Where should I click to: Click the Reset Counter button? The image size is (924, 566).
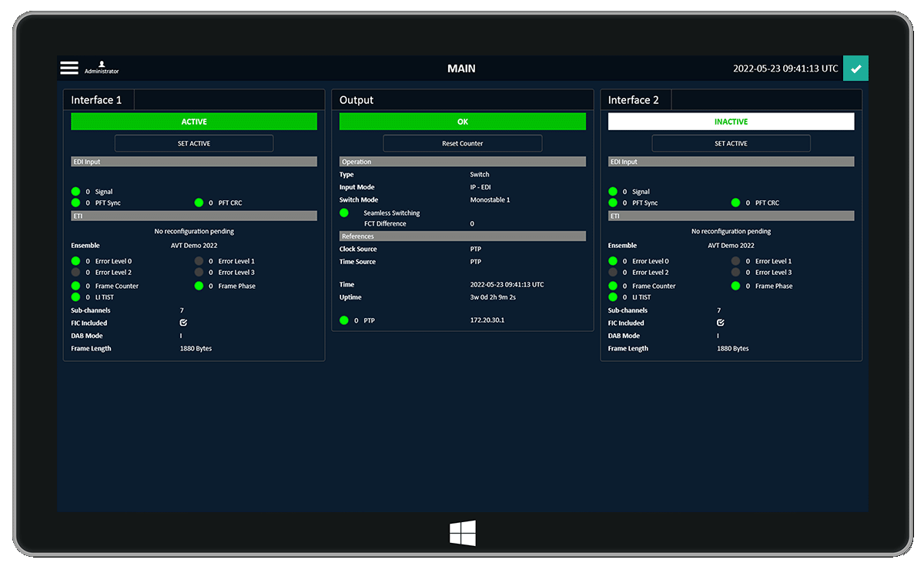click(462, 143)
